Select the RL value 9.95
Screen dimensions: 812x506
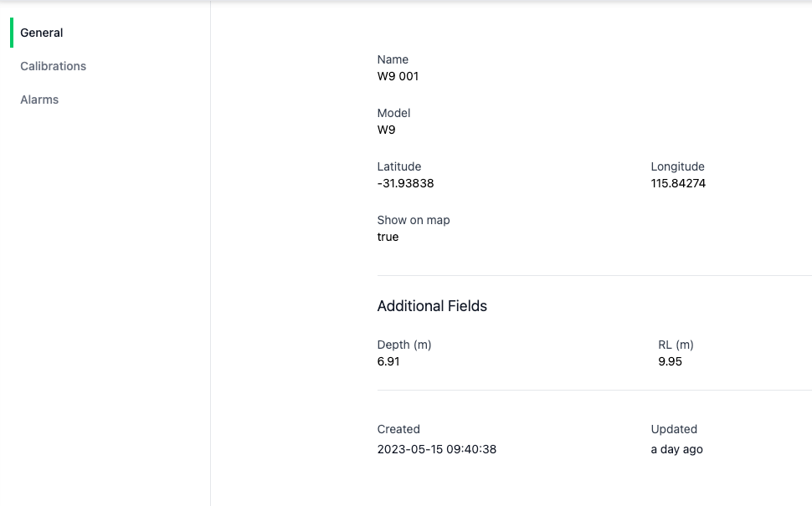point(670,361)
